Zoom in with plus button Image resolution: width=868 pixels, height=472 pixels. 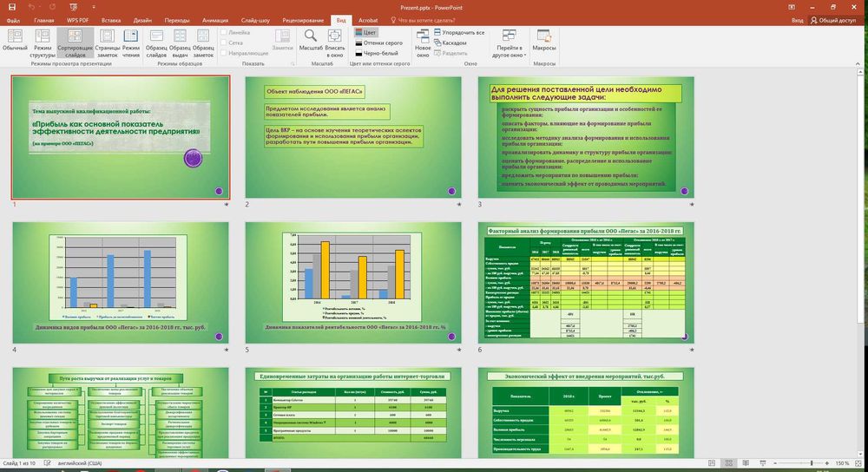pos(827,463)
